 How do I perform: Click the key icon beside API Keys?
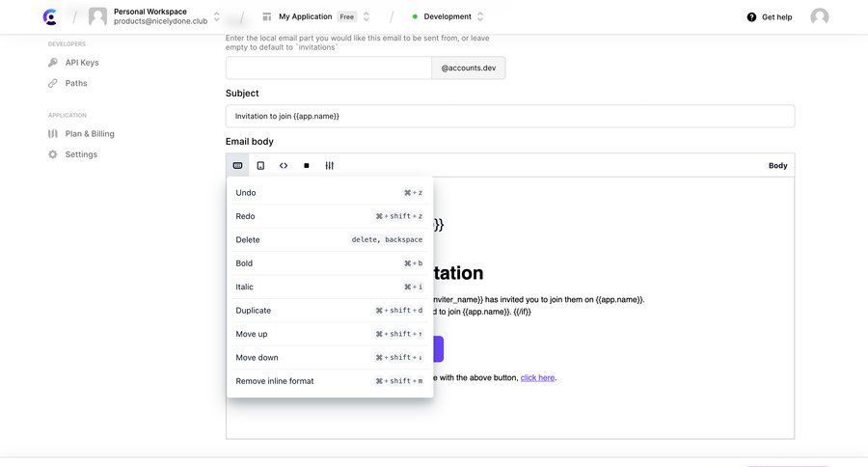point(53,63)
